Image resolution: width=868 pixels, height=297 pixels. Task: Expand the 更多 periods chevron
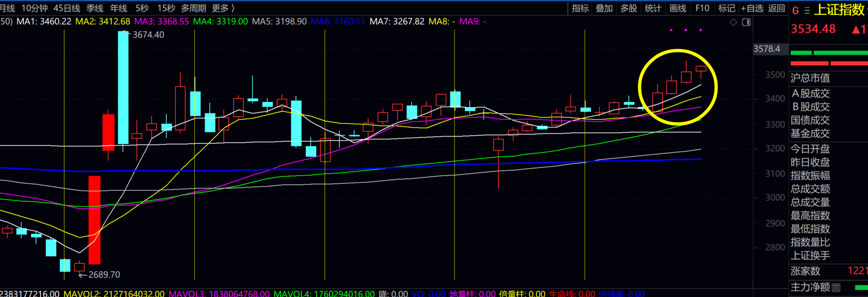point(233,8)
